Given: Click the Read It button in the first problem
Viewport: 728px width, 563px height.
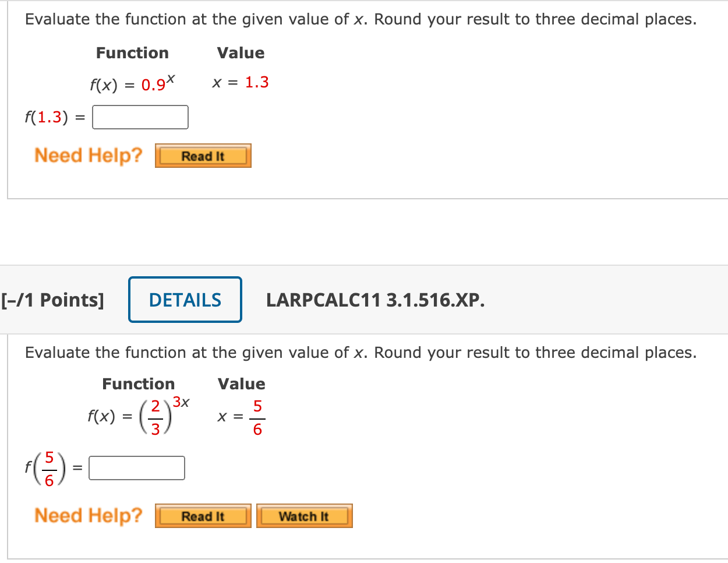Looking at the screenshot, I should pyautogui.click(x=203, y=156).
